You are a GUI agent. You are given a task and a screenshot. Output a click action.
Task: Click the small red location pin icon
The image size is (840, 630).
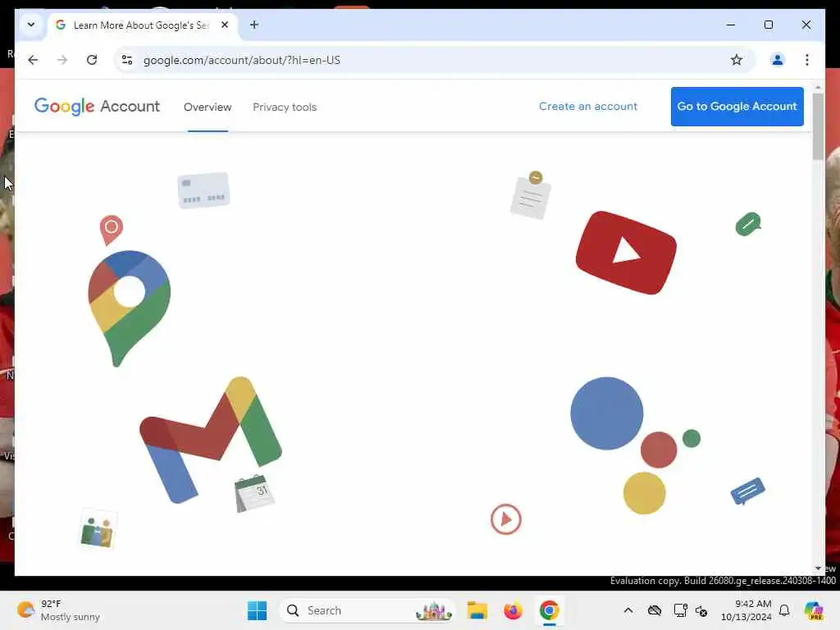(x=111, y=230)
